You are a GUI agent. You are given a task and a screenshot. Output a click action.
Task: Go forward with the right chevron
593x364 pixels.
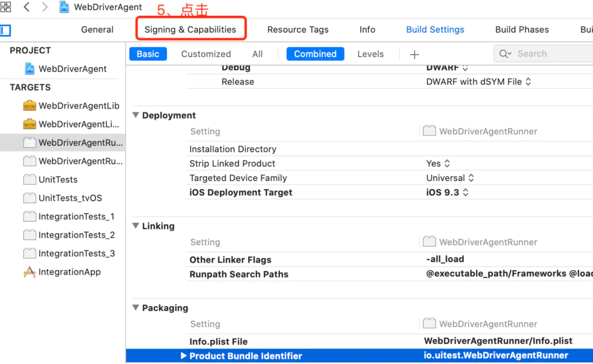tap(45, 7)
